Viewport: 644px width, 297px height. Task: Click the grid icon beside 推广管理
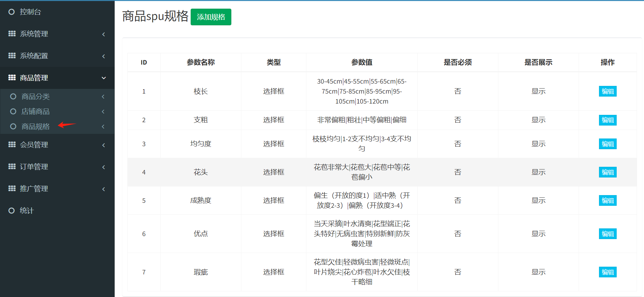pyautogui.click(x=12, y=188)
